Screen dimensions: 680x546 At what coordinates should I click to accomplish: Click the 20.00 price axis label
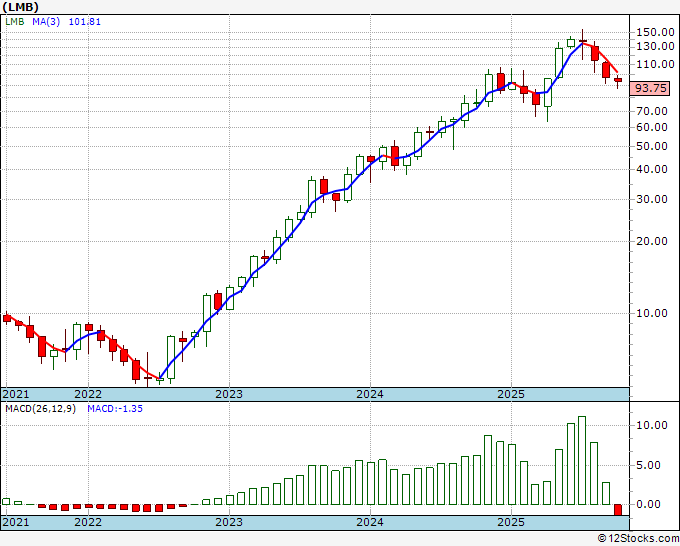652,241
